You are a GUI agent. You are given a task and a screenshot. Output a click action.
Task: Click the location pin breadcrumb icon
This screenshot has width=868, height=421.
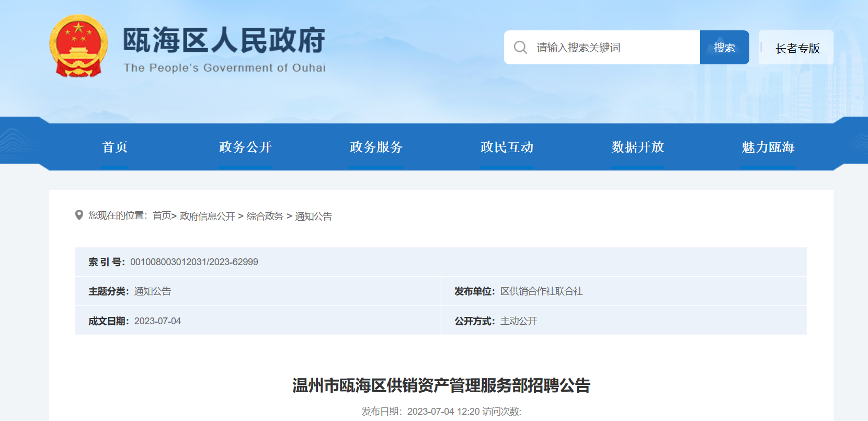click(79, 215)
